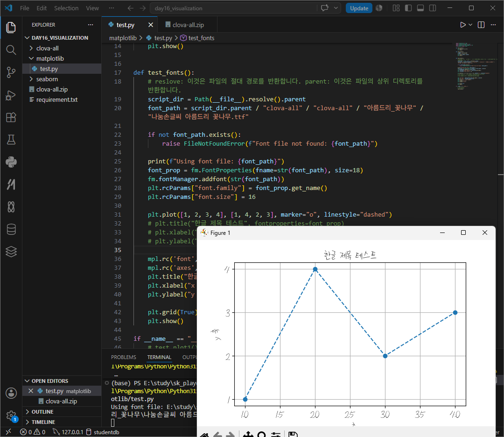
Task: Select test.py in the Explorer tree
Action: click(x=62, y=69)
